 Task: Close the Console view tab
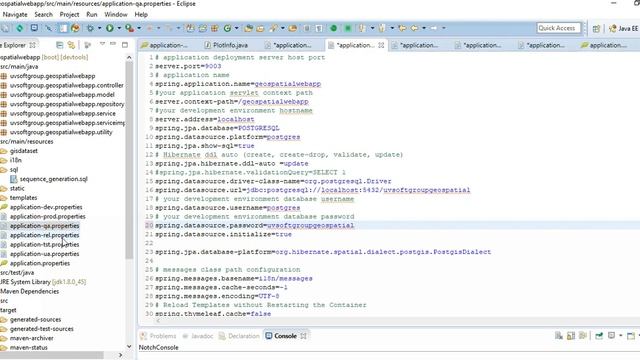pyautogui.click(x=303, y=336)
